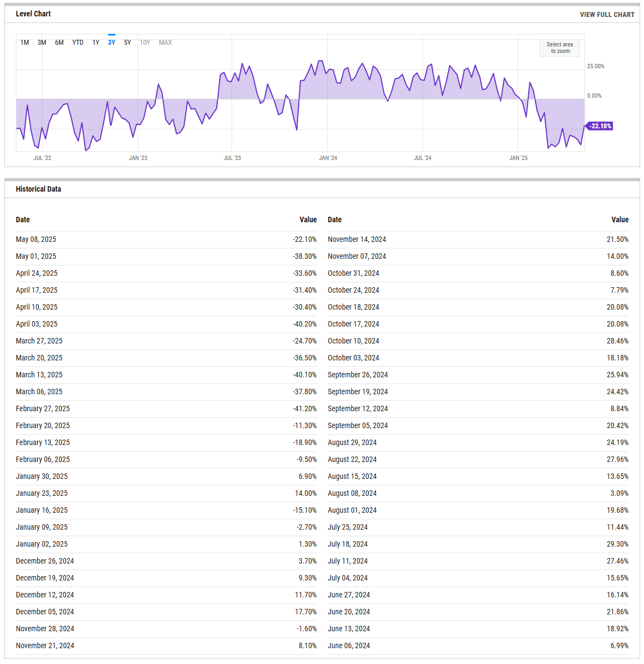Click the January 02, 2025 date cell
This screenshot has width=644, height=664.
coord(42,544)
